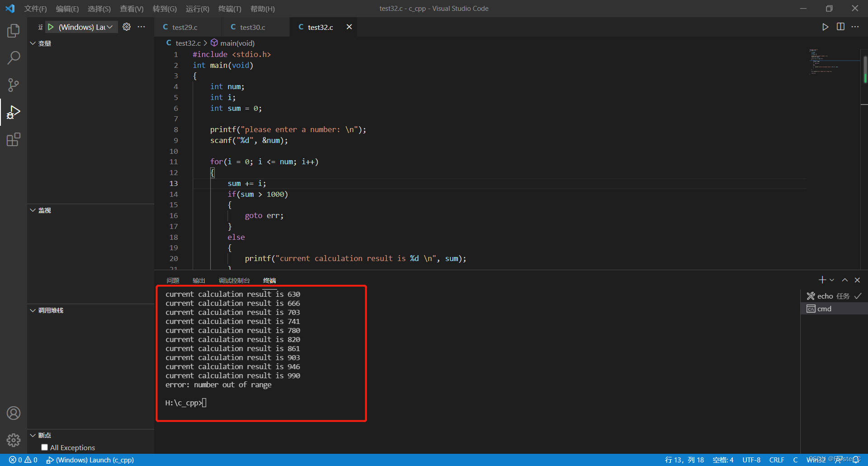This screenshot has height=466, width=868.
Task: Click the cursor position 行 13, 列 18
Action: pos(684,460)
